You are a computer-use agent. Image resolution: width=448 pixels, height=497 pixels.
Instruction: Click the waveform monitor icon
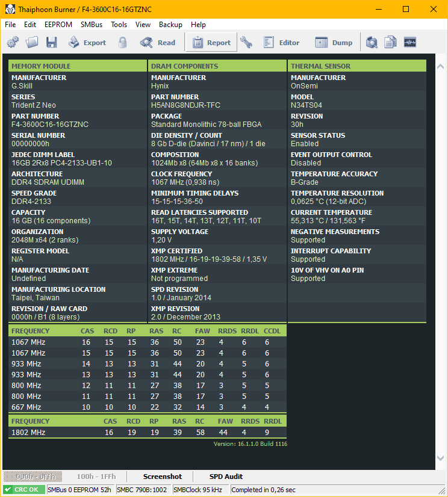[410, 42]
